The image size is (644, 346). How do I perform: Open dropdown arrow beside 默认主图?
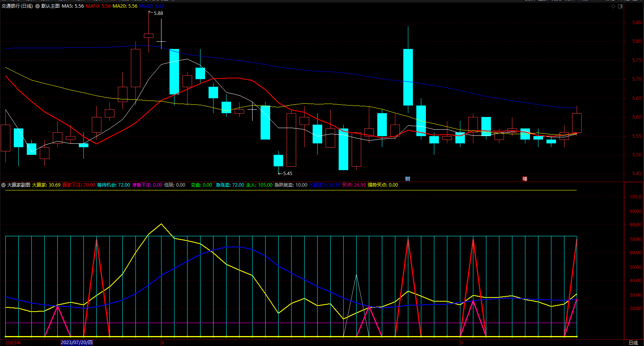click(37, 6)
